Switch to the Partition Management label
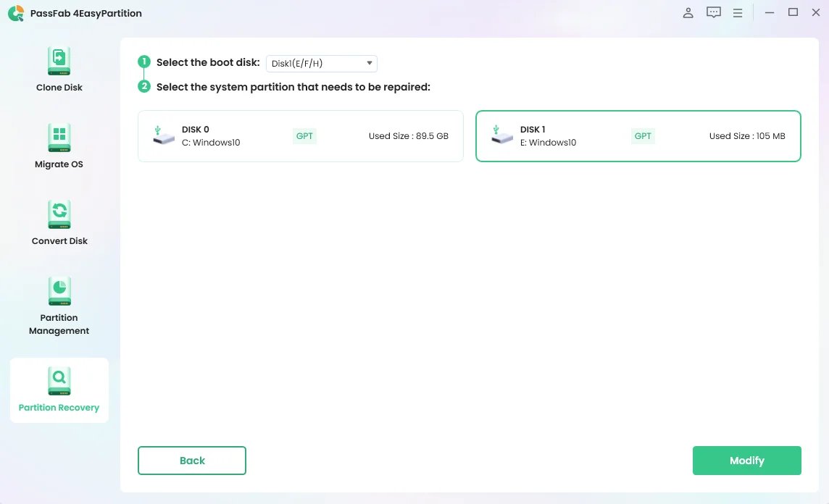The image size is (829, 504). [59, 324]
